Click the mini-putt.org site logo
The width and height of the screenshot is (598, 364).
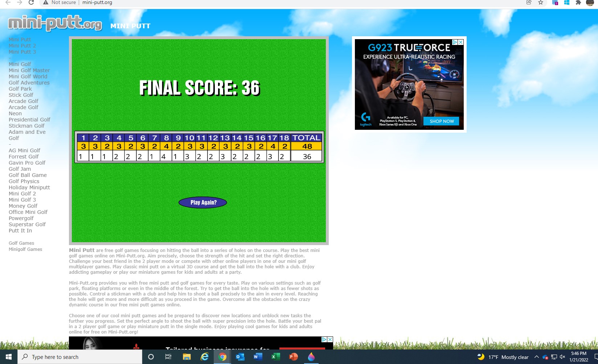tap(55, 23)
